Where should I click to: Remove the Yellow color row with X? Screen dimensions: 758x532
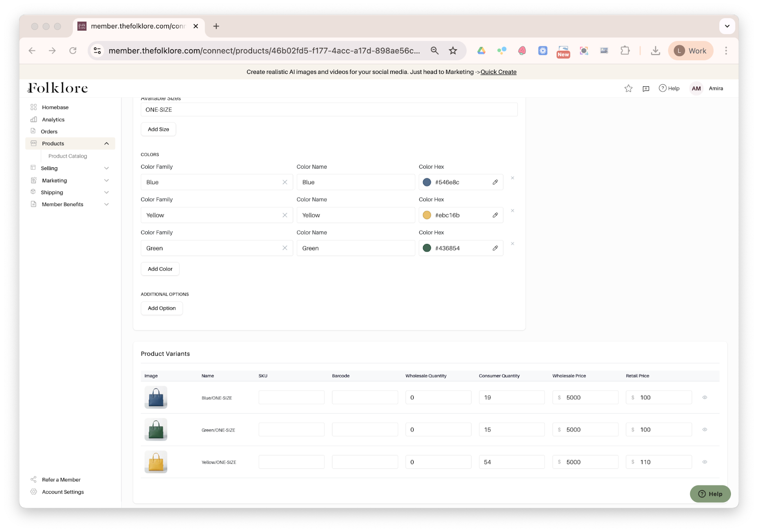tap(513, 211)
